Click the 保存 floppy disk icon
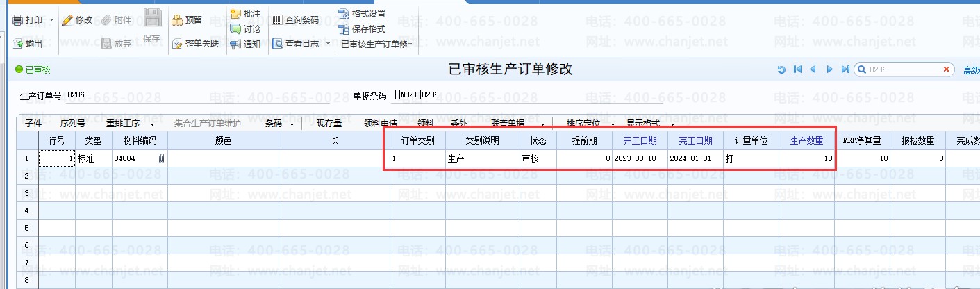The height and width of the screenshot is (289, 980). tap(152, 19)
